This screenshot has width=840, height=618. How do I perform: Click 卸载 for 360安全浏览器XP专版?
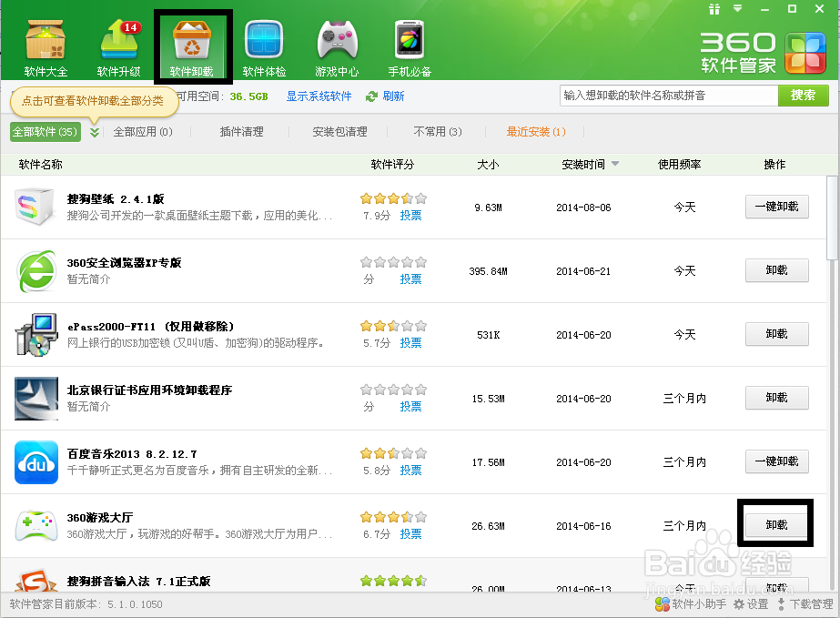(777, 270)
